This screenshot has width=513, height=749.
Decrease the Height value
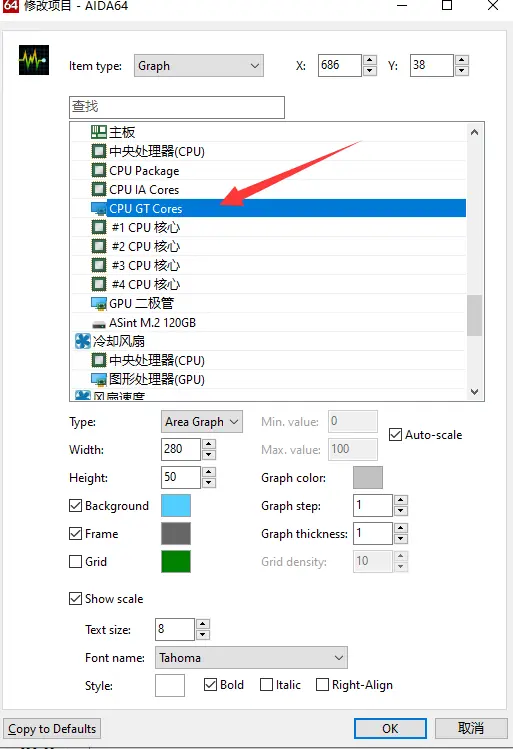pyautogui.click(x=208, y=483)
